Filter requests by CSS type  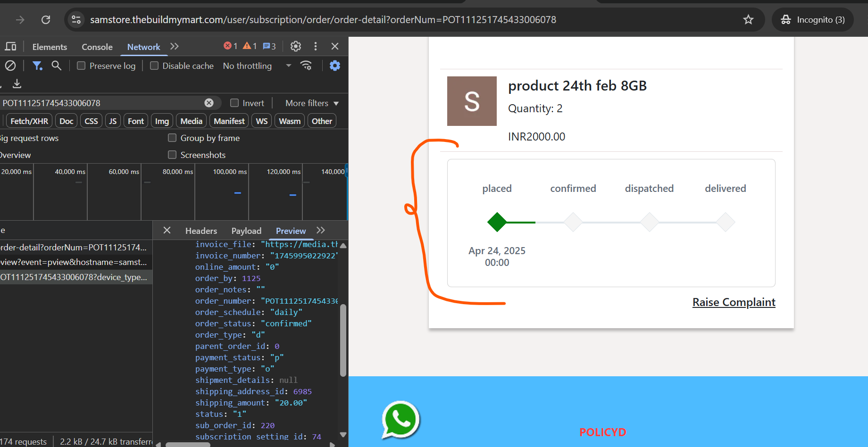(x=91, y=121)
